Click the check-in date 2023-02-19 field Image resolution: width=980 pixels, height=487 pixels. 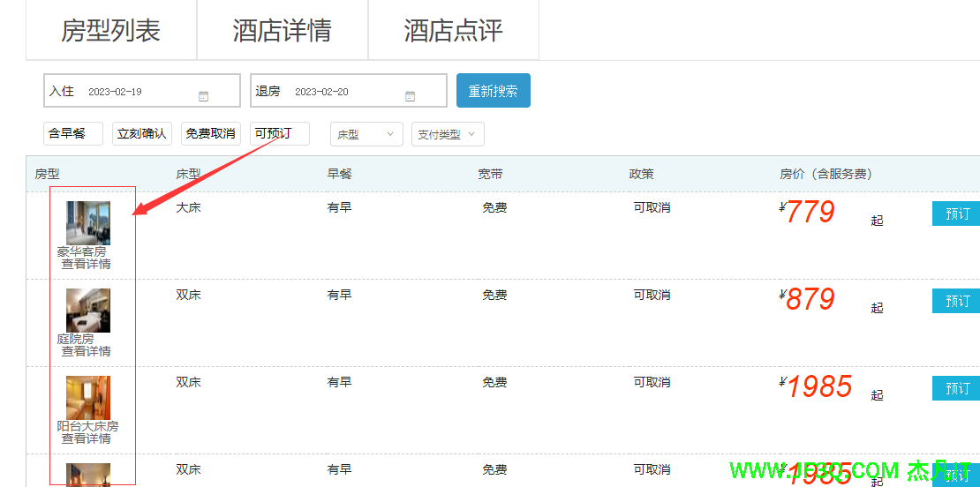coord(132,92)
